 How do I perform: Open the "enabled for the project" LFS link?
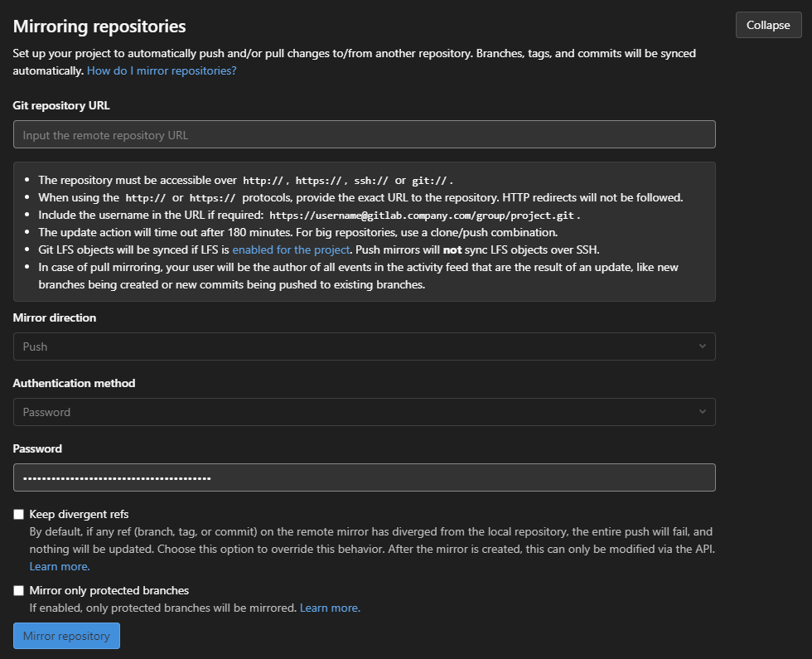291,250
